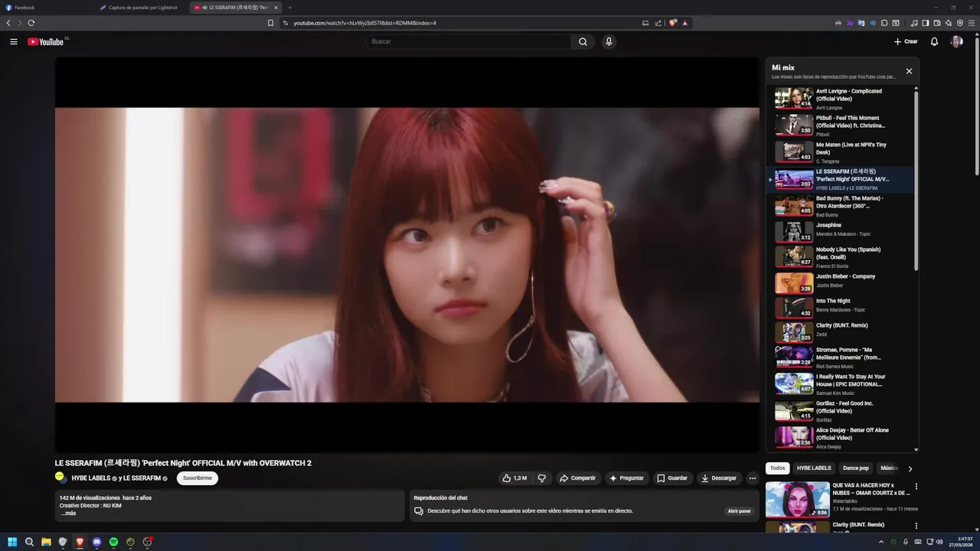The image size is (980, 551).
Task: Share the video with Compartir
Action: coord(577,478)
